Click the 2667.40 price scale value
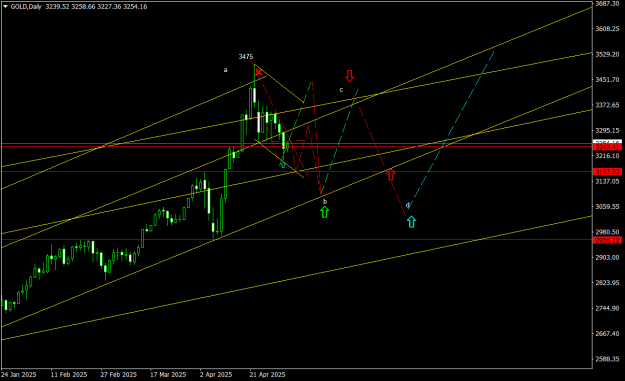The height and width of the screenshot is (381, 625). pos(607,334)
